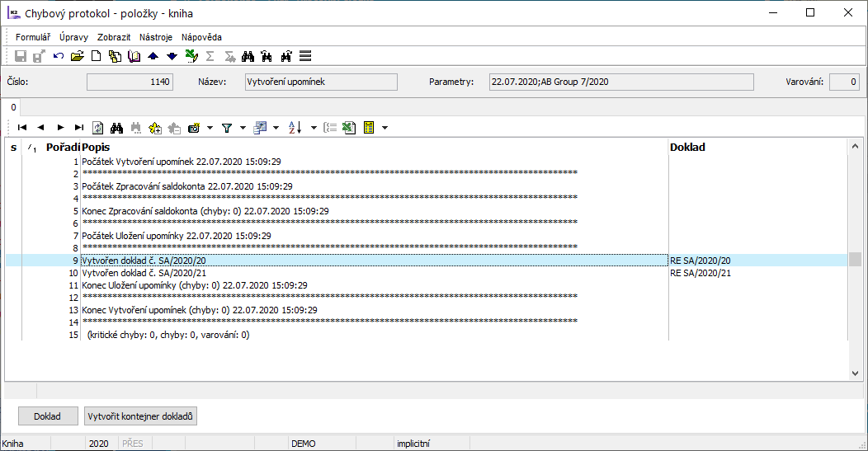
Task: Click the undo arrow icon in the top toolbar
Action: tap(58, 56)
